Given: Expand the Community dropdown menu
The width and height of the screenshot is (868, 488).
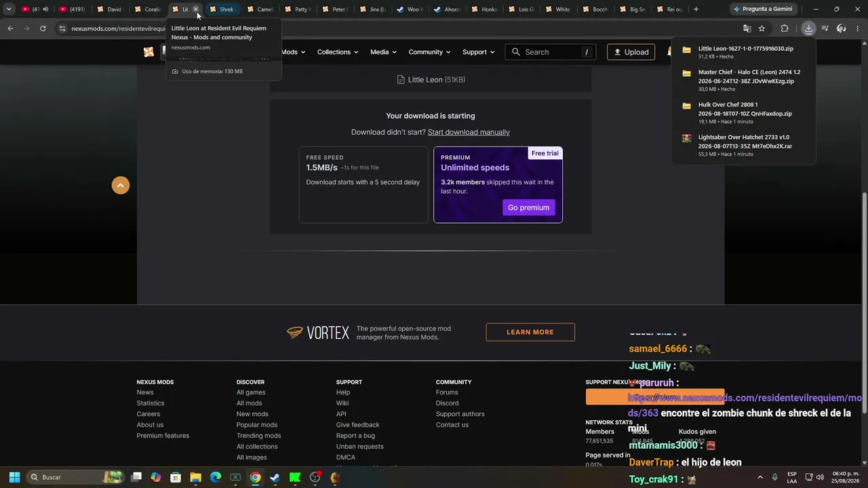Looking at the screenshot, I should click(430, 52).
